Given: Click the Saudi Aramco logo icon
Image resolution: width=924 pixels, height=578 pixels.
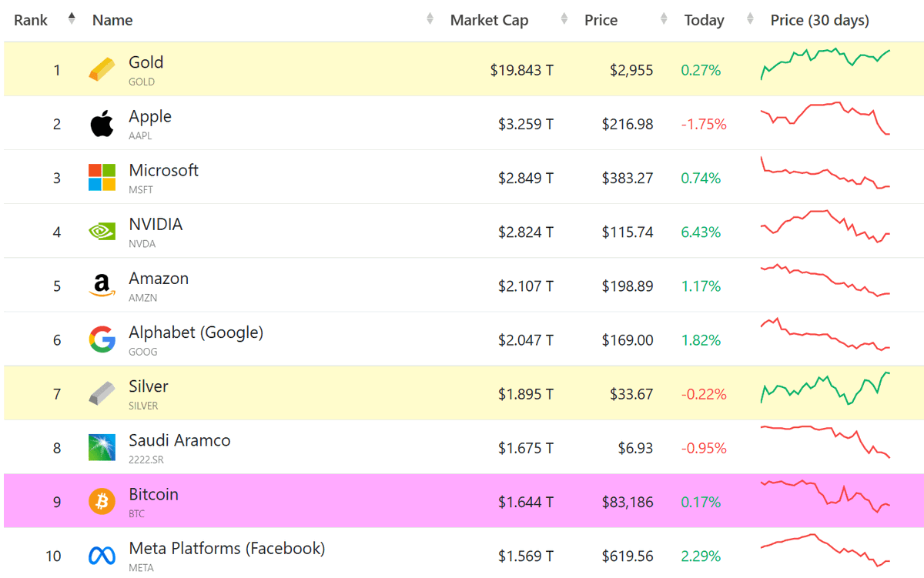Looking at the screenshot, I should 102,448.
